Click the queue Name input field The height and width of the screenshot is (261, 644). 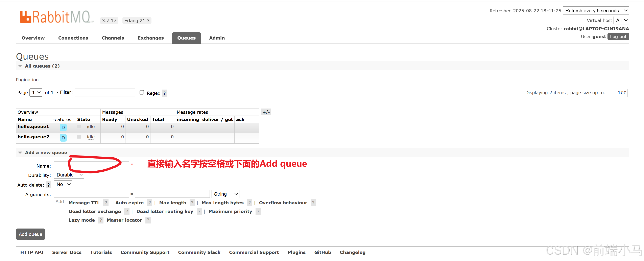[91, 166]
